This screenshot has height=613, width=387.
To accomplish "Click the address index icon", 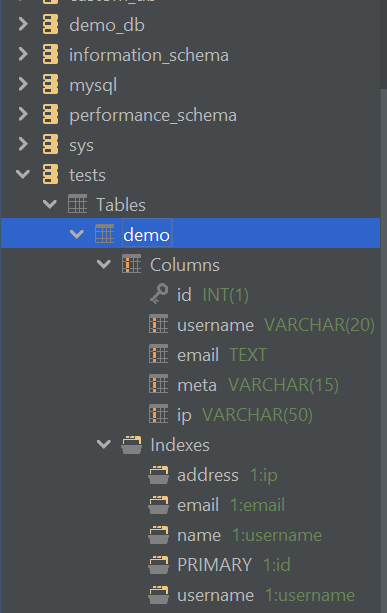I will [x=158, y=475].
